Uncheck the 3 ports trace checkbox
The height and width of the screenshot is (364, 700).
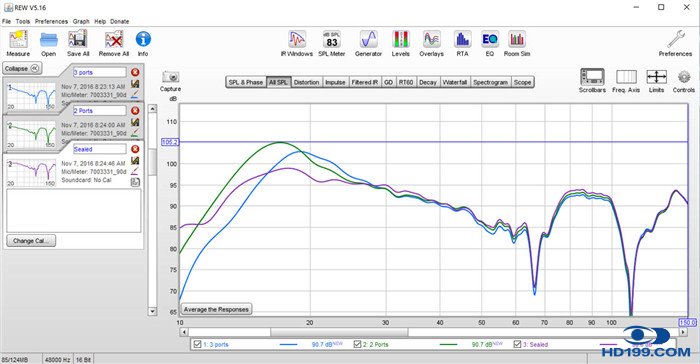[x=197, y=344]
